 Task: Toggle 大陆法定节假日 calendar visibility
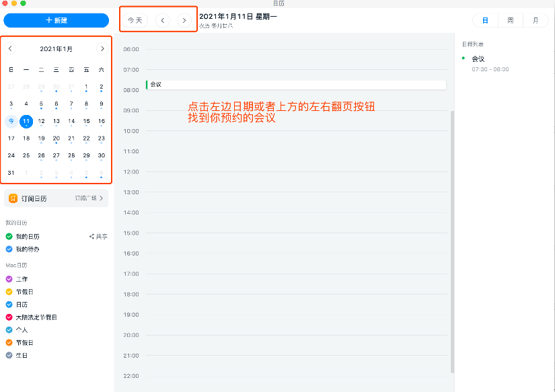(x=9, y=317)
